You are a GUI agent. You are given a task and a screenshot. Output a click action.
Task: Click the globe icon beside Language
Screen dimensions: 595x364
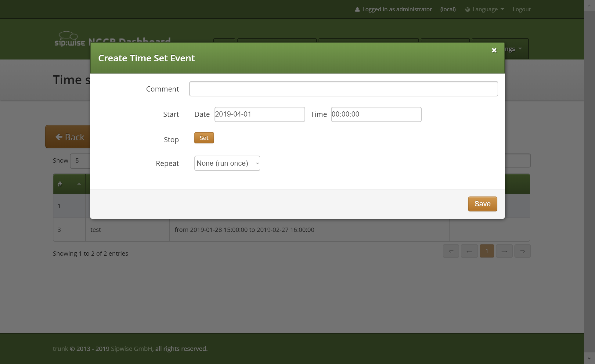click(467, 9)
